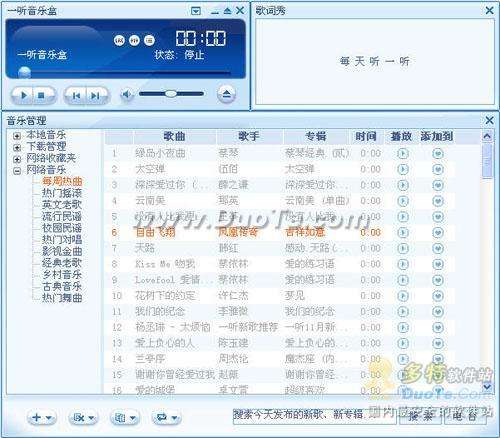Click the playback progress slider knob
The width and height of the screenshot is (500, 438).
click(x=25, y=72)
